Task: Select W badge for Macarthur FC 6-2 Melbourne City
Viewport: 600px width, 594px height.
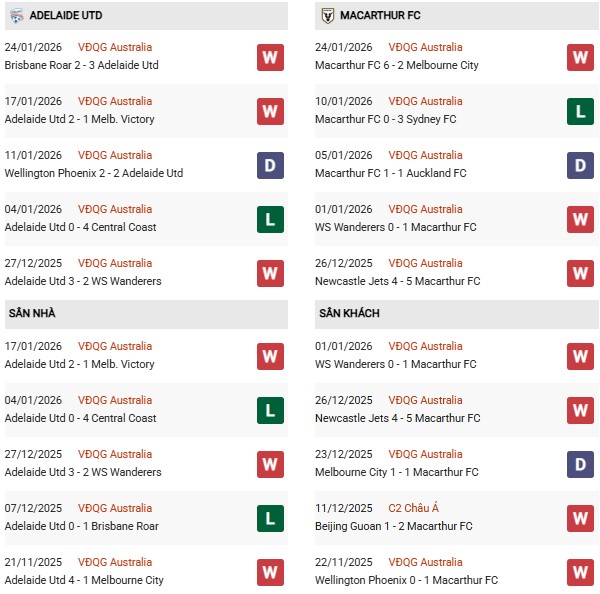Action: tap(580, 57)
